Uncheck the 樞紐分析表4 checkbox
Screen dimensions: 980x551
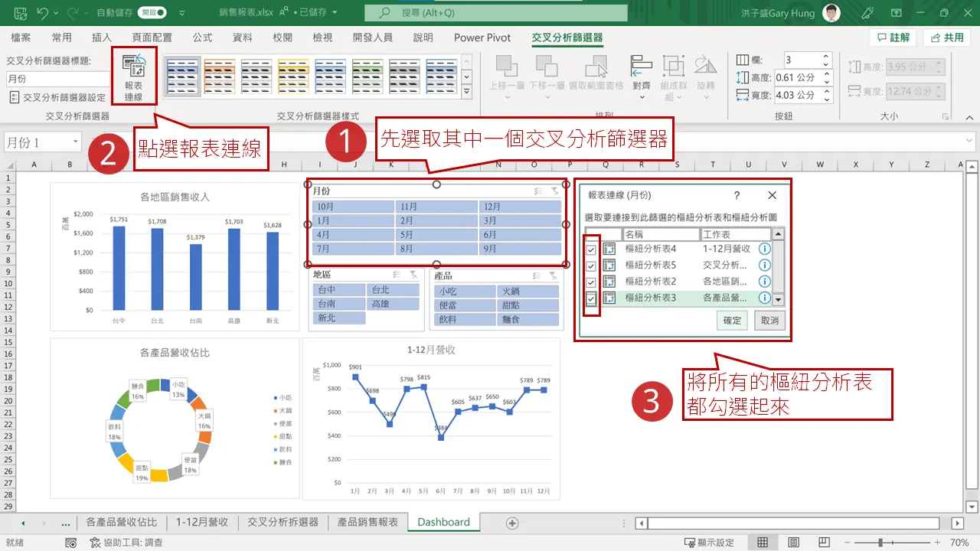[591, 249]
